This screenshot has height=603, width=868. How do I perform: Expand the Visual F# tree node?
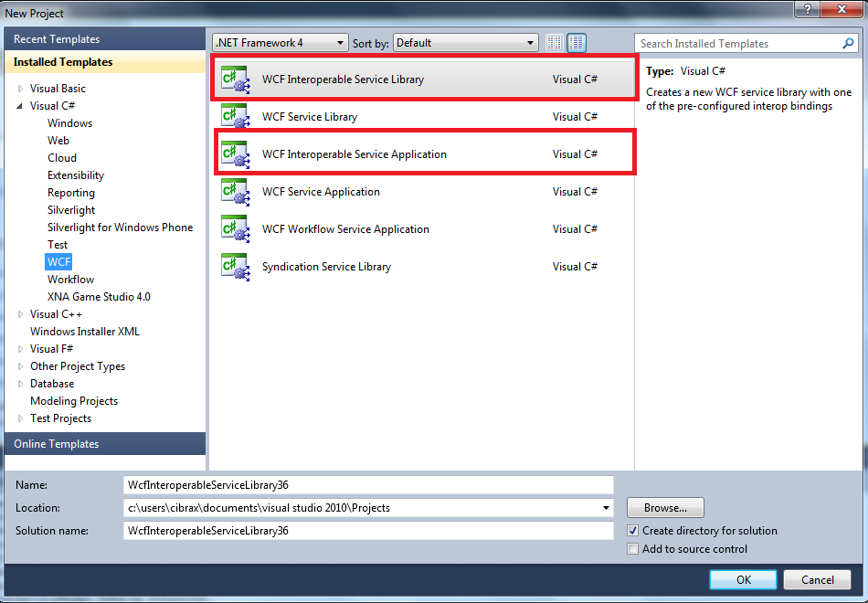pos(20,349)
